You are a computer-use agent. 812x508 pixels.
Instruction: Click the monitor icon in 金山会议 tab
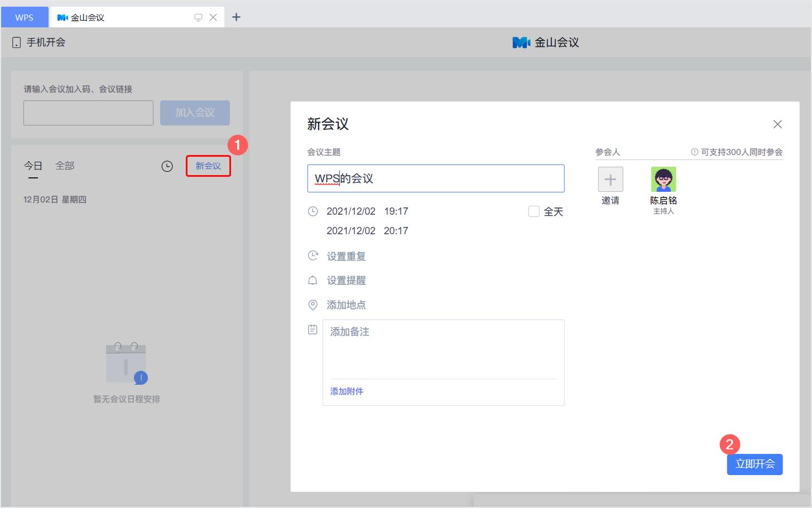point(198,17)
